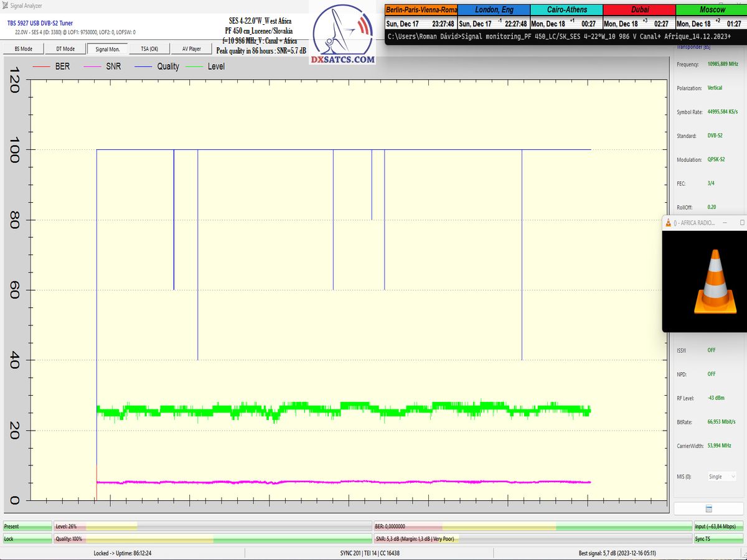This screenshot has height=560, width=747.
Task: Click the Signal Analyzer app icon
Action: [5, 5]
